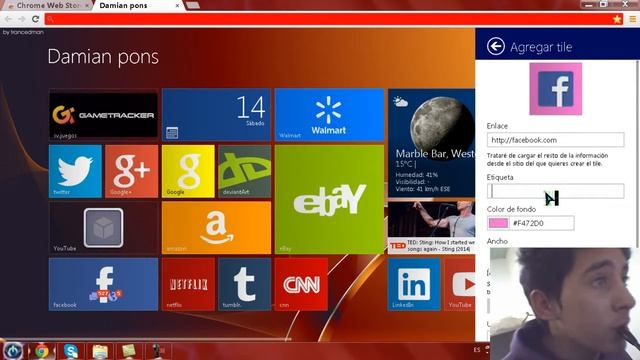Open the Facebook tile with notifications
Image resolution: width=640 pixels, height=360 pixels.
point(103,284)
